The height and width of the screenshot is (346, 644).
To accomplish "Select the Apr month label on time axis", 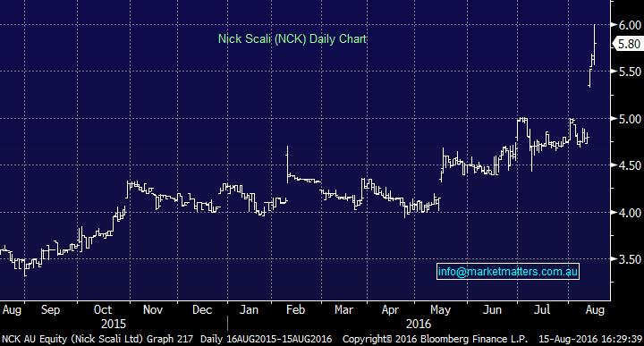I will (x=390, y=310).
